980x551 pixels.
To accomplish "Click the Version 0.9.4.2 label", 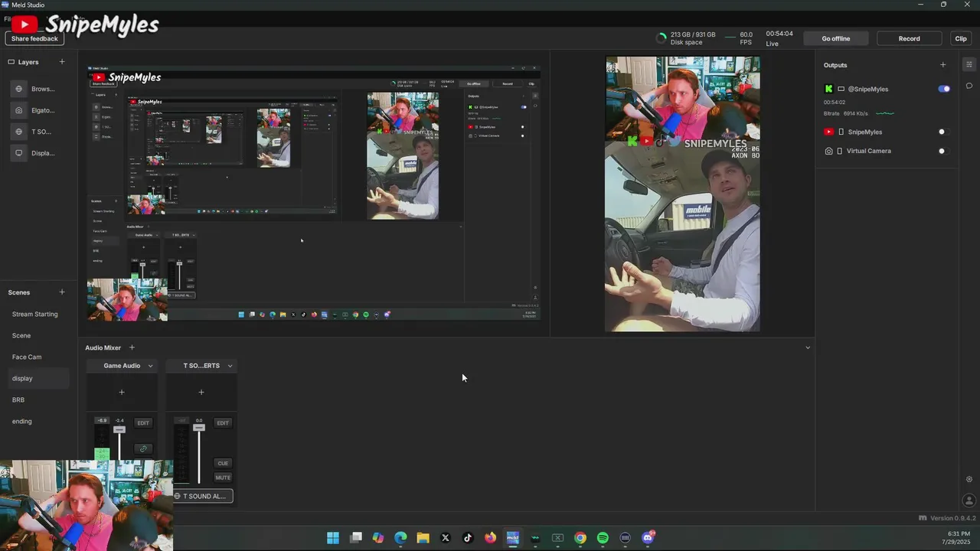I will (x=953, y=518).
